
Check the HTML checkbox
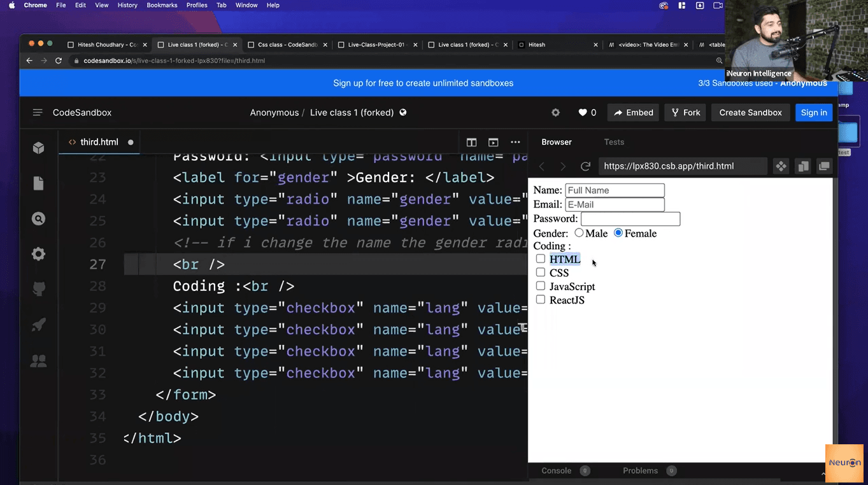[x=541, y=258]
